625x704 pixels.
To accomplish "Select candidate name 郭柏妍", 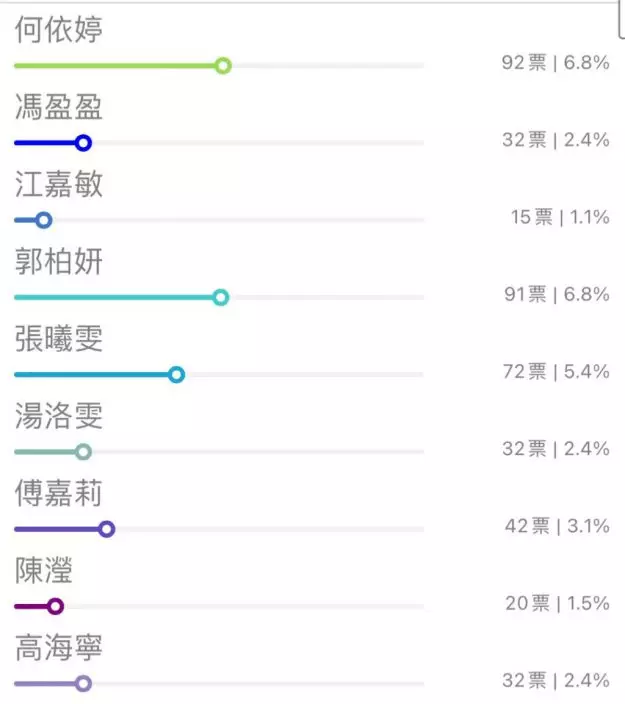I will tap(59, 262).
